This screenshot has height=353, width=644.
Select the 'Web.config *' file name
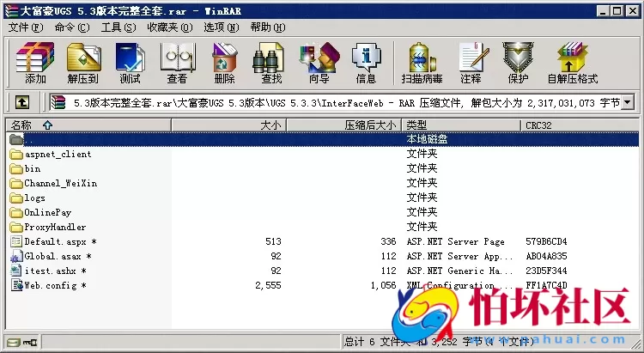[x=55, y=285]
